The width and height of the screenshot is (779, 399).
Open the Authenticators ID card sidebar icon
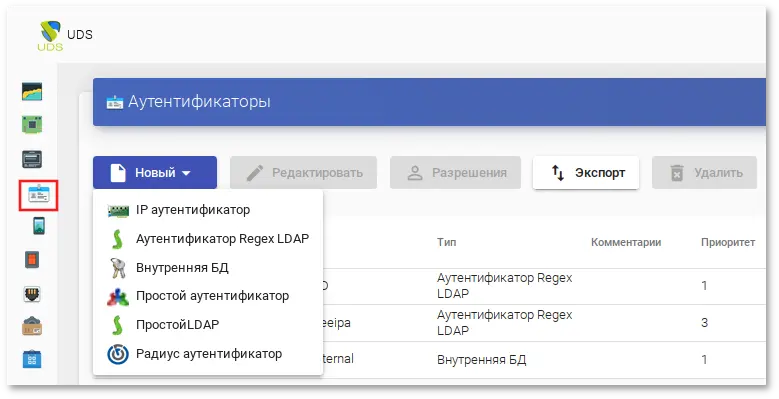tap(38, 195)
